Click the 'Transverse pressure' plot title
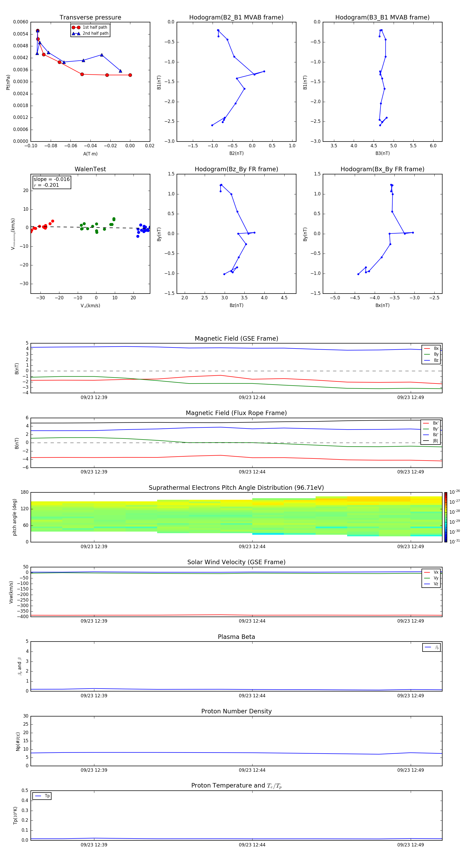Viewport: 473px width, 868px height. pos(90,18)
